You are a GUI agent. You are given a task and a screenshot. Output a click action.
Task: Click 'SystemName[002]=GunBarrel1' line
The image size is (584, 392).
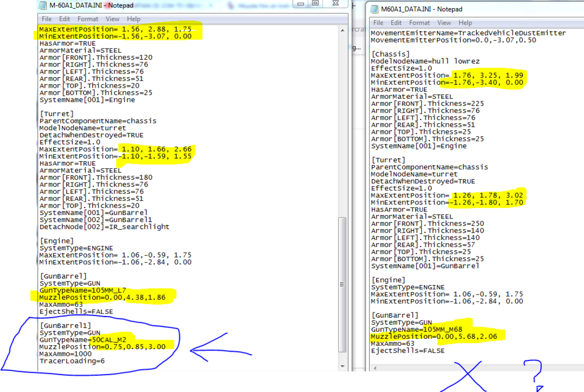96,220
